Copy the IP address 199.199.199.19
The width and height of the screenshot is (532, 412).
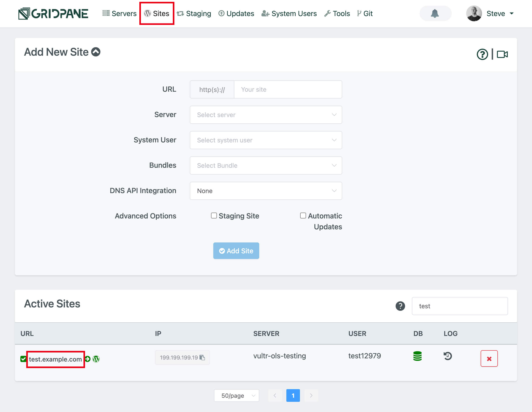pyautogui.click(x=202, y=357)
